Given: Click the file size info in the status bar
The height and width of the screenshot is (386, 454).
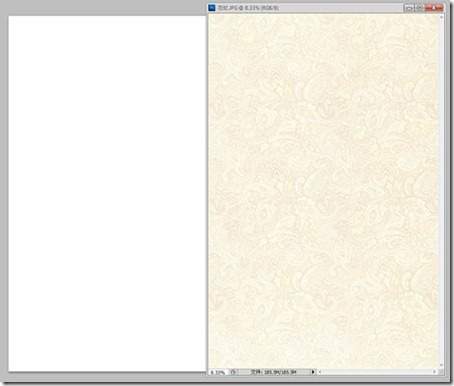Looking at the screenshot, I should 273,372.
